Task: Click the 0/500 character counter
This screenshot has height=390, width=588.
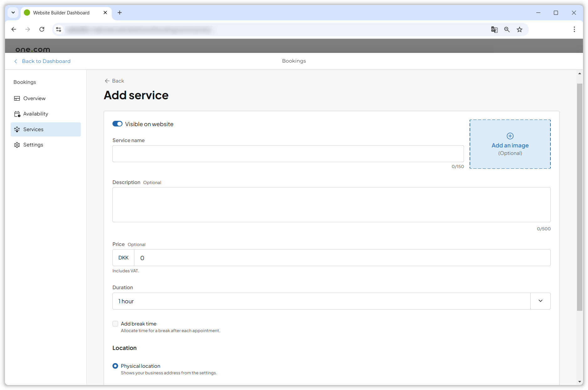Action: [x=544, y=229]
